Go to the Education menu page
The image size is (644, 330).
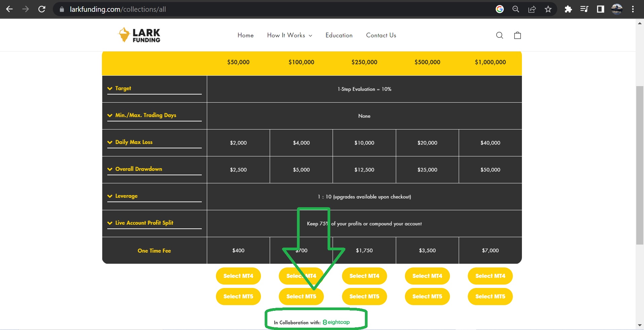[x=339, y=35]
